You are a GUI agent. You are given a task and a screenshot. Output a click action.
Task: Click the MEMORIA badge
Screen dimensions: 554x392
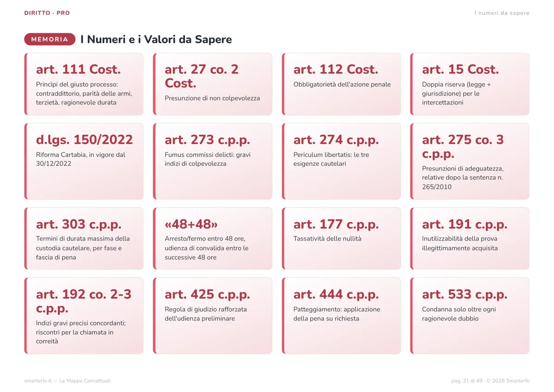[50, 39]
